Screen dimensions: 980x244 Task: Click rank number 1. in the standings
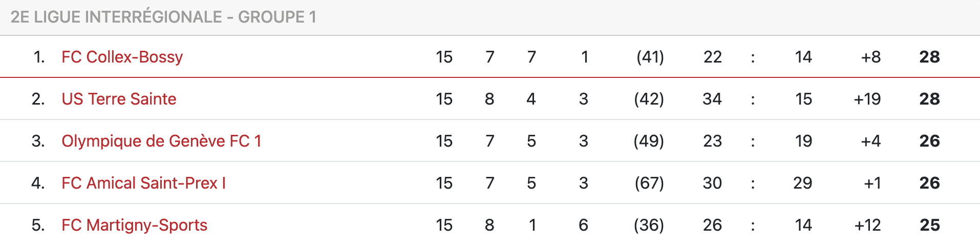39,57
